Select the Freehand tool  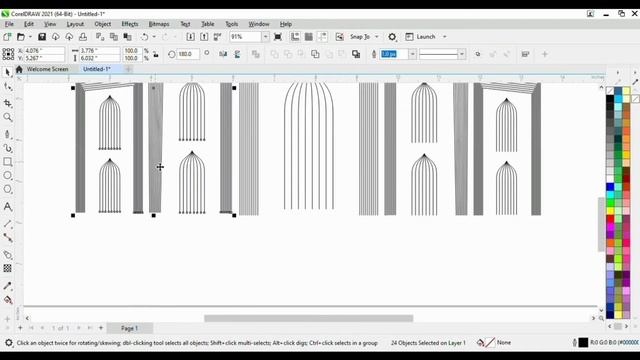tap(7, 134)
